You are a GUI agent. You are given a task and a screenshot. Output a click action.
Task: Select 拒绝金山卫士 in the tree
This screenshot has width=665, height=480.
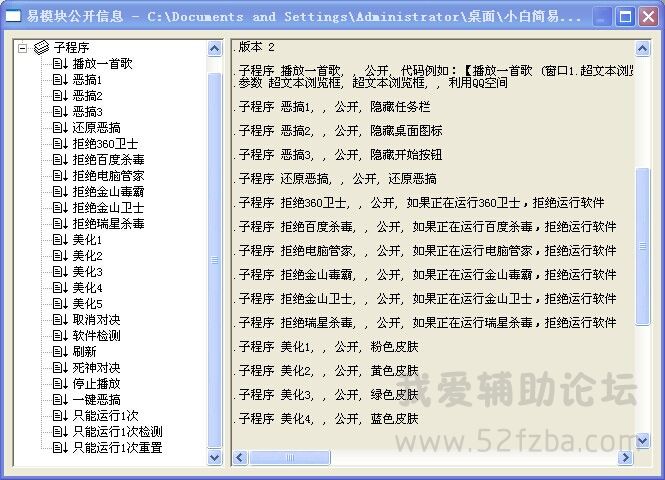pyautogui.click(x=108, y=208)
